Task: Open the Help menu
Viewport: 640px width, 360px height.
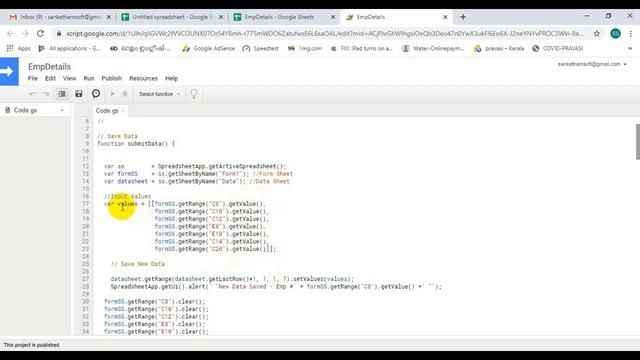Action: click(171, 78)
